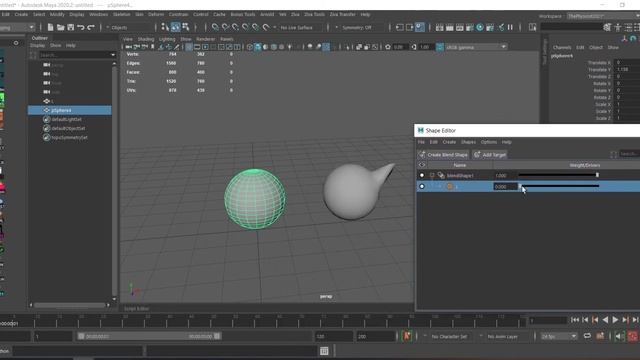The width and height of the screenshot is (640, 360).
Task: Open the 24 fps frame rate dropdown
Action: (x=558, y=336)
